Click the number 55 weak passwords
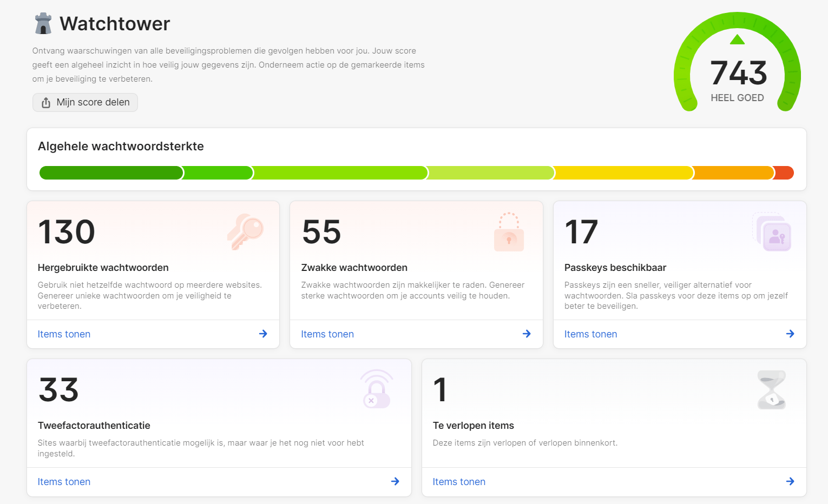The height and width of the screenshot is (504, 828). (x=321, y=232)
